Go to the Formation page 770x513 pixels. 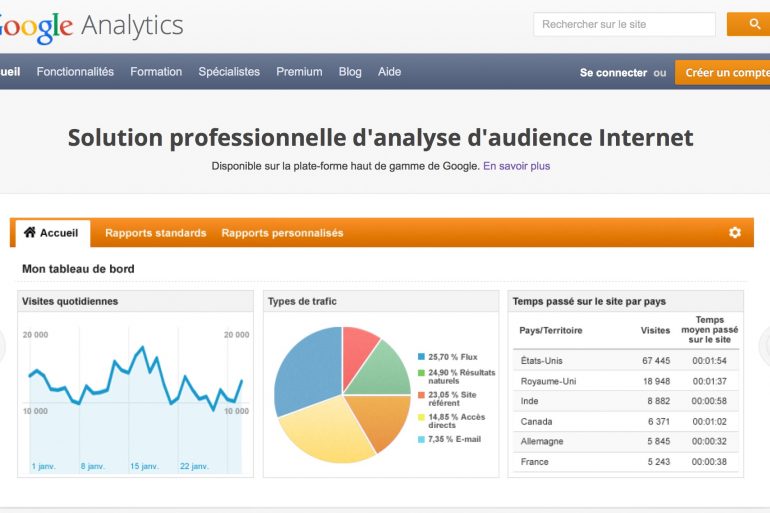coord(156,72)
